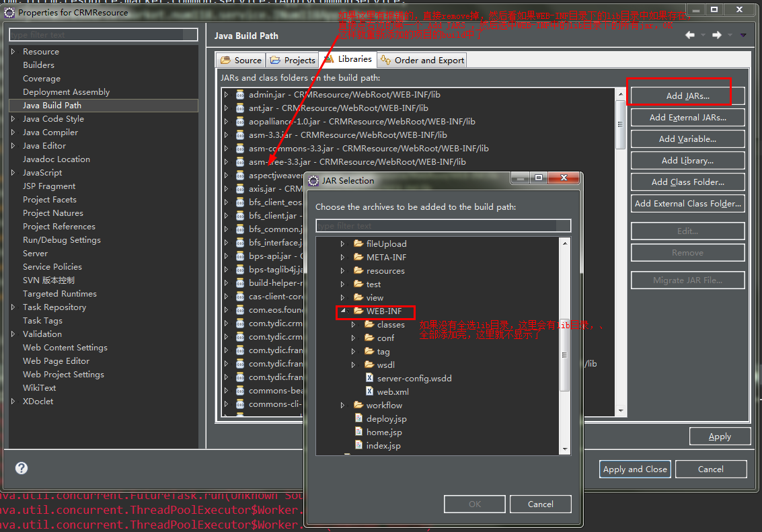The image size is (762, 532).
Task: Click the axis.jar archive icon
Action: coord(240,189)
